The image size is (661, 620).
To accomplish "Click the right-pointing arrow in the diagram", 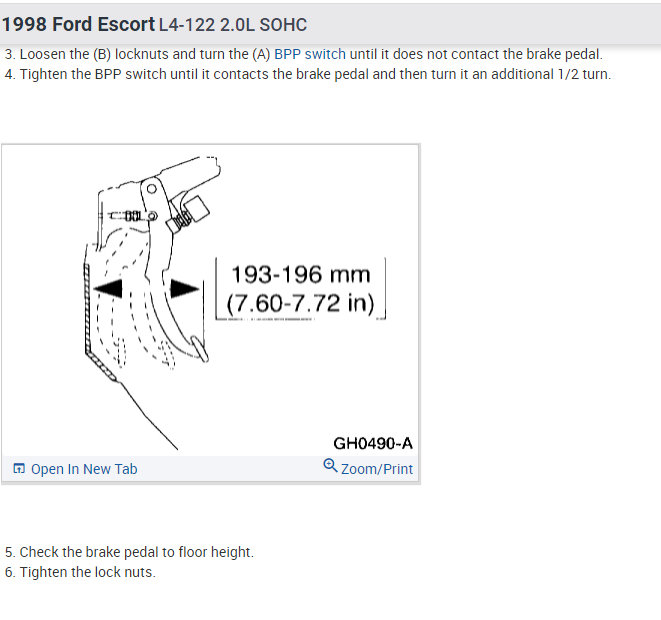I will (182, 287).
